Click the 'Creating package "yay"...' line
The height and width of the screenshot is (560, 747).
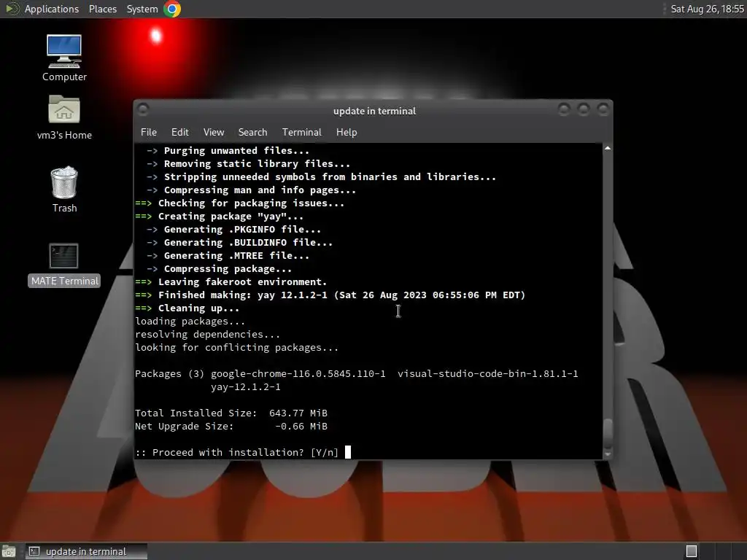coord(219,216)
